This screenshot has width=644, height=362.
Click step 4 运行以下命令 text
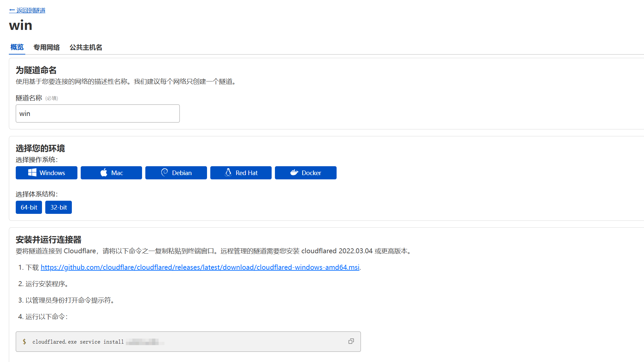click(x=47, y=317)
